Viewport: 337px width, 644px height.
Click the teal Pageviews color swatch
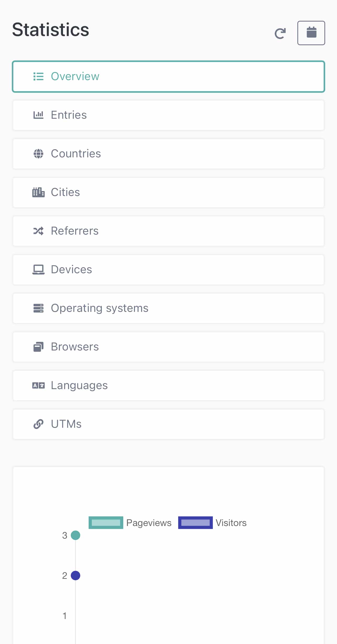[x=106, y=523]
